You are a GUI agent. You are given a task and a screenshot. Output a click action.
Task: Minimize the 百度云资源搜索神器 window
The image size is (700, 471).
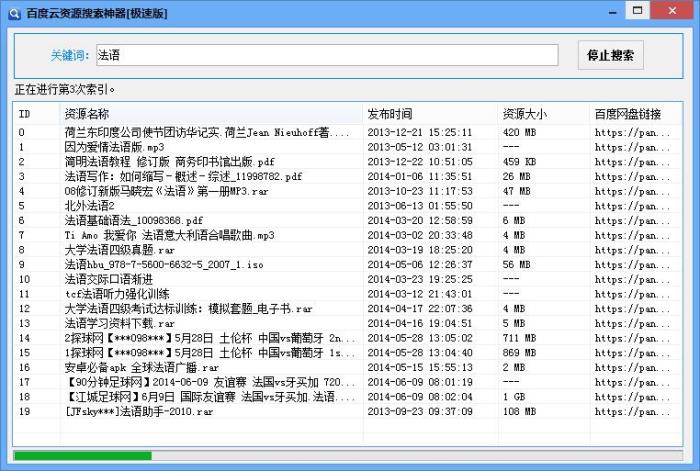612,11
